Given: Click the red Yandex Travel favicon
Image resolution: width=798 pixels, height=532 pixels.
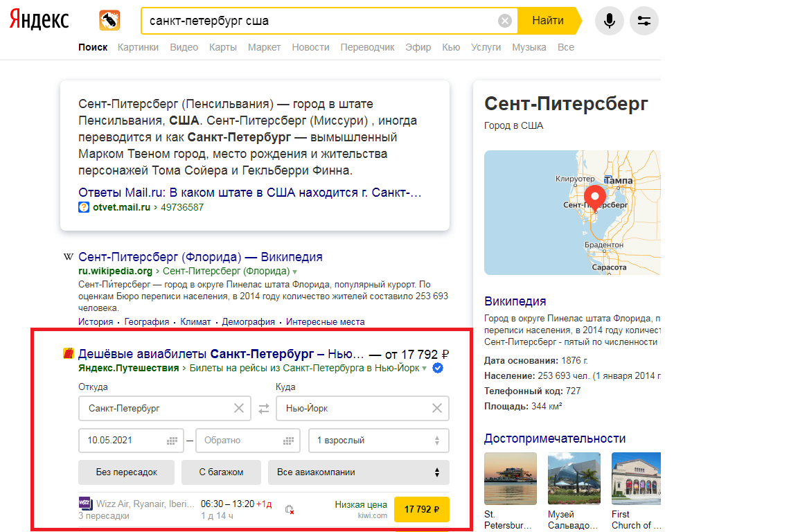Looking at the screenshot, I should point(68,353).
